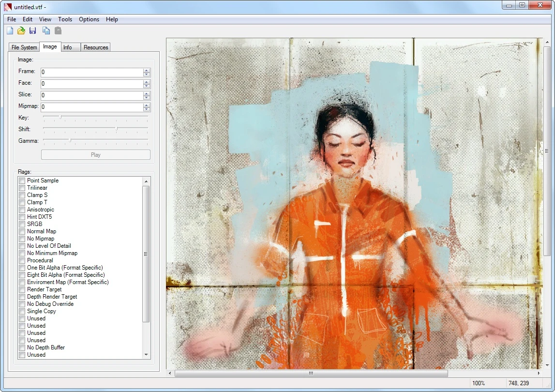This screenshot has width=555, height=392.
Task: Open the File menu
Action: click(x=12, y=19)
